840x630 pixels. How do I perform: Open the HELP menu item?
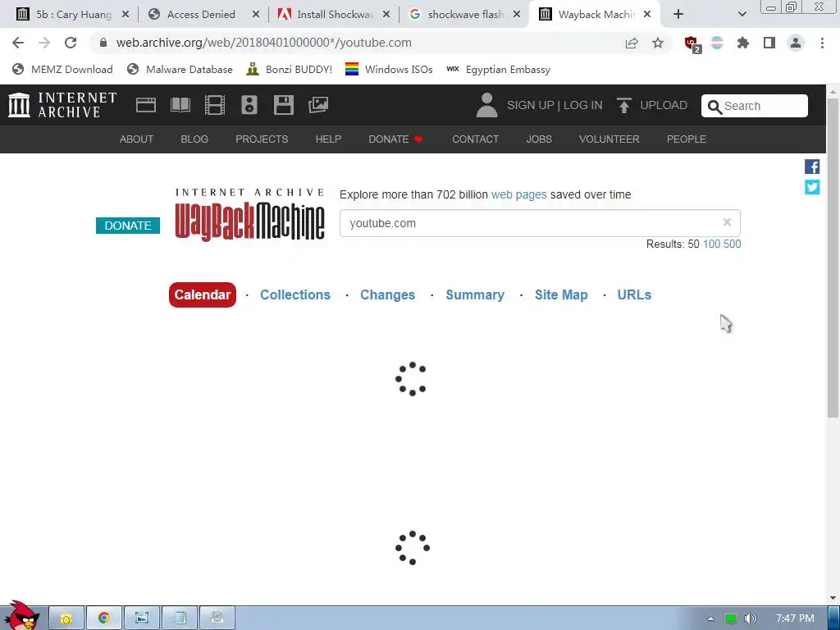point(328,139)
